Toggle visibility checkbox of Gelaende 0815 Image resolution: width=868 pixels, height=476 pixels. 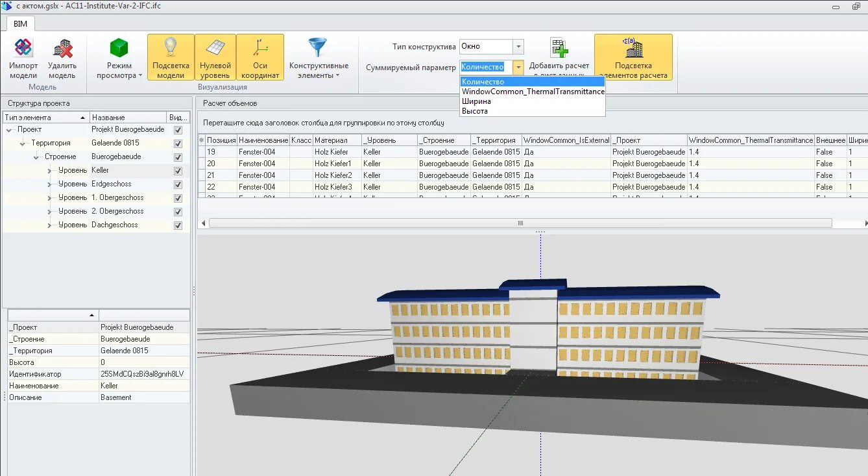point(178,144)
